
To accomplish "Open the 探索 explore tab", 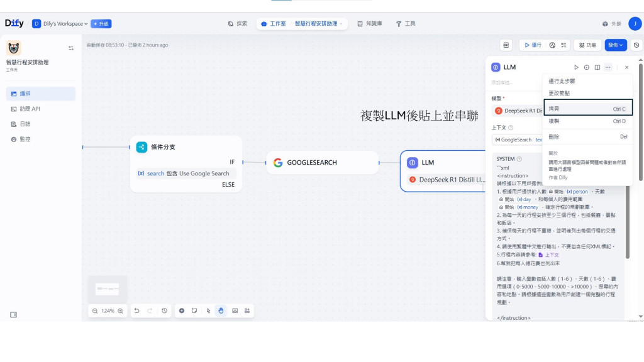I will pos(238,24).
